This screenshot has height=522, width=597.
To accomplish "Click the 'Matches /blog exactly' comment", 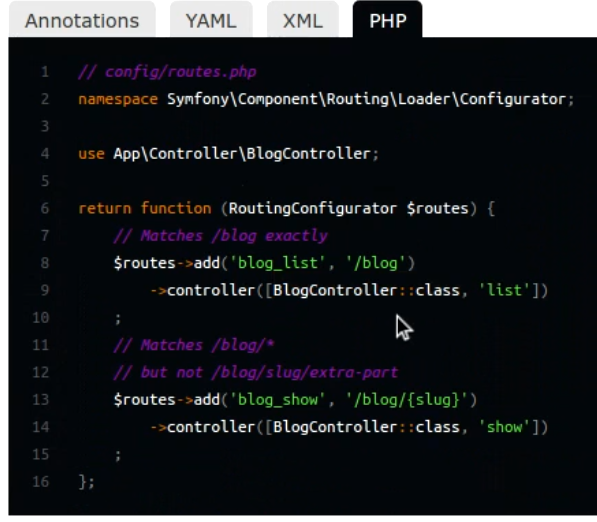I will coord(221,236).
